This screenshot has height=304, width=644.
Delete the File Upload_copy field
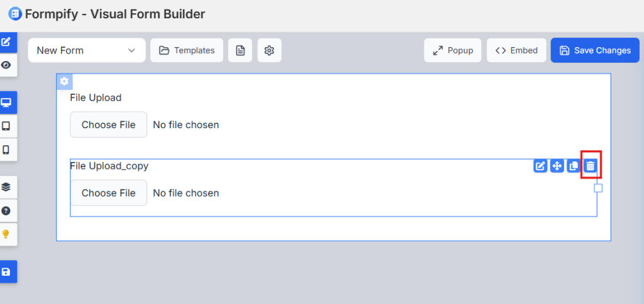tap(591, 166)
